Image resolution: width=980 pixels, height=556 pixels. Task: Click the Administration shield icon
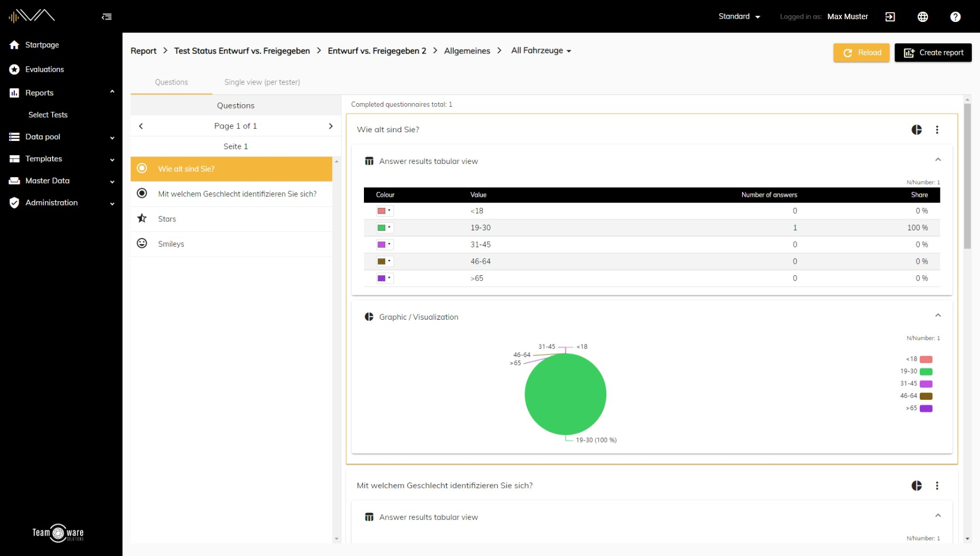point(14,202)
